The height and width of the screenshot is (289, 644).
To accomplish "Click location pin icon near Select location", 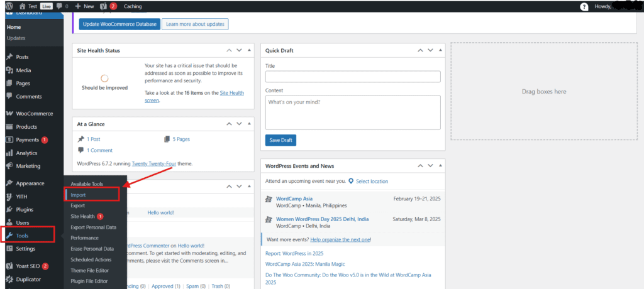I will tap(351, 181).
